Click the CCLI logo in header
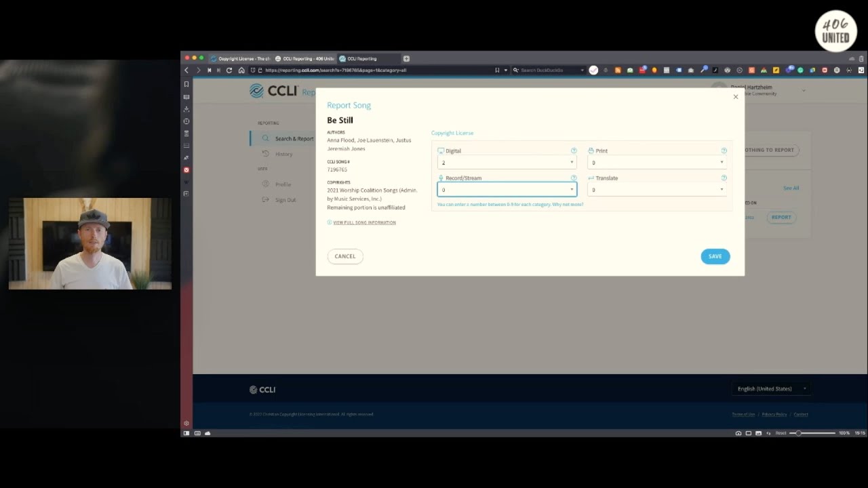This screenshot has width=868, height=488. coord(273,91)
